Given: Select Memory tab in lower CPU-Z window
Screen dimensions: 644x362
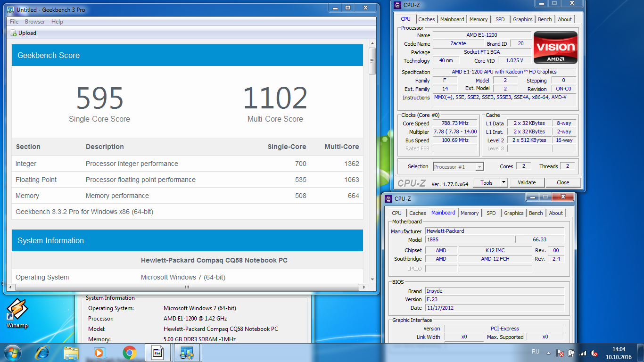Looking at the screenshot, I should pos(470,213).
